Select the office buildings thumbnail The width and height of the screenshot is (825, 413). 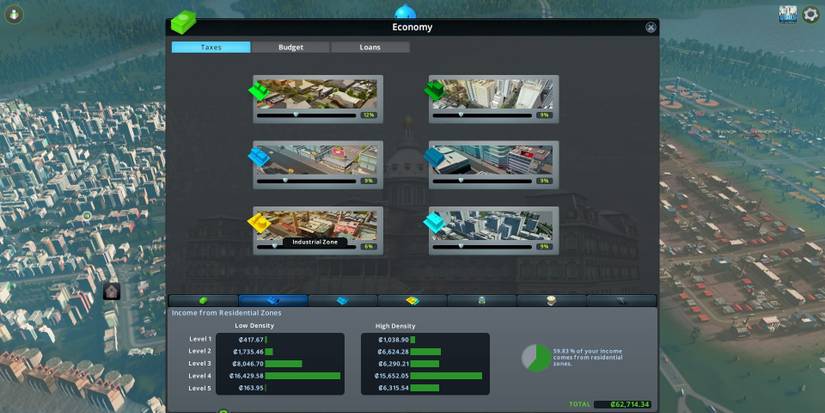pos(492,226)
